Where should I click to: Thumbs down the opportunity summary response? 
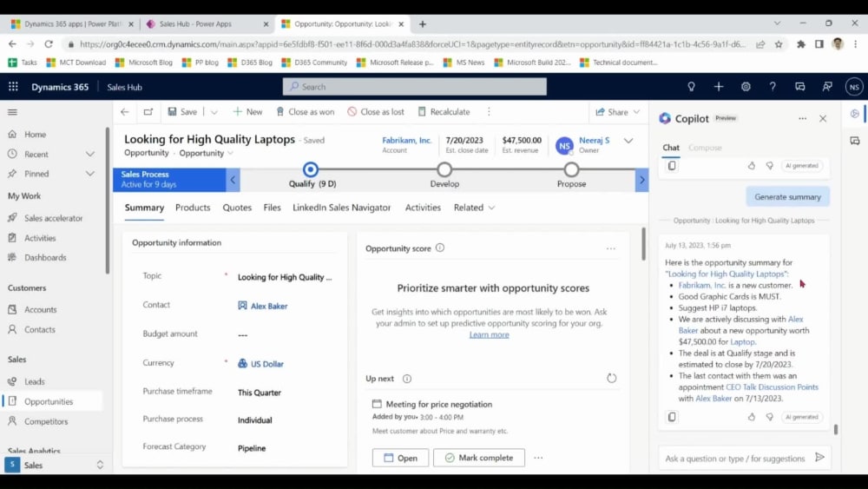[769, 416]
